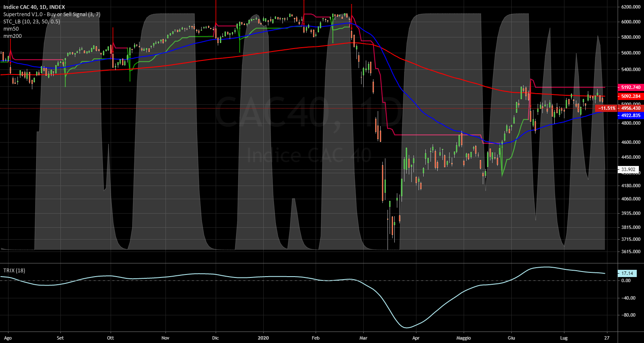The width and height of the screenshot is (644, 343).
Task: Select the TRIX (18) indicator label
Action: [14, 271]
